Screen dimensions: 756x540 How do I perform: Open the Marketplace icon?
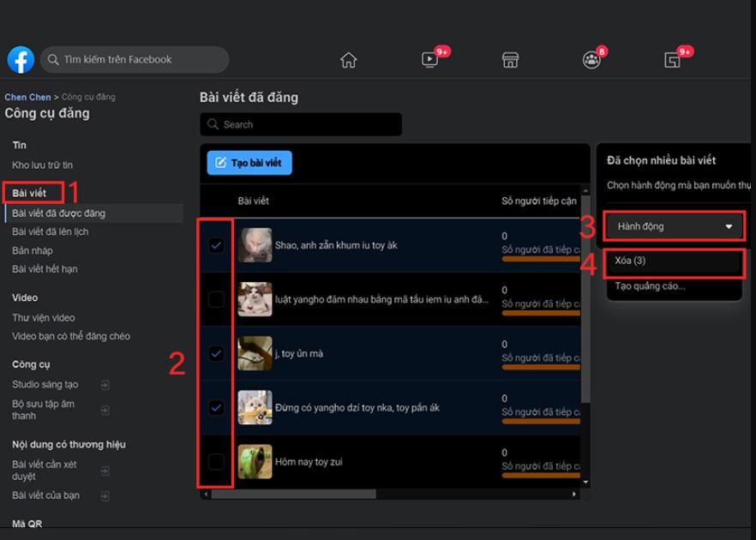click(511, 59)
